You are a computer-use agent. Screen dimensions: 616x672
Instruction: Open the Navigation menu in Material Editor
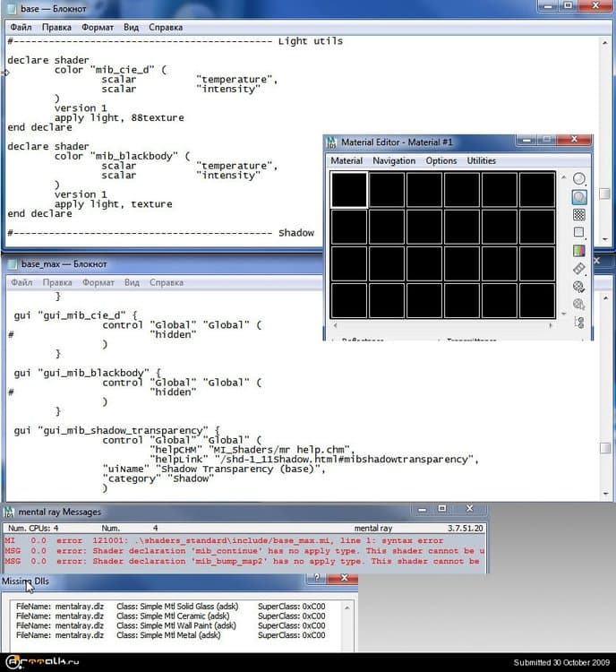tap(394, 161)
